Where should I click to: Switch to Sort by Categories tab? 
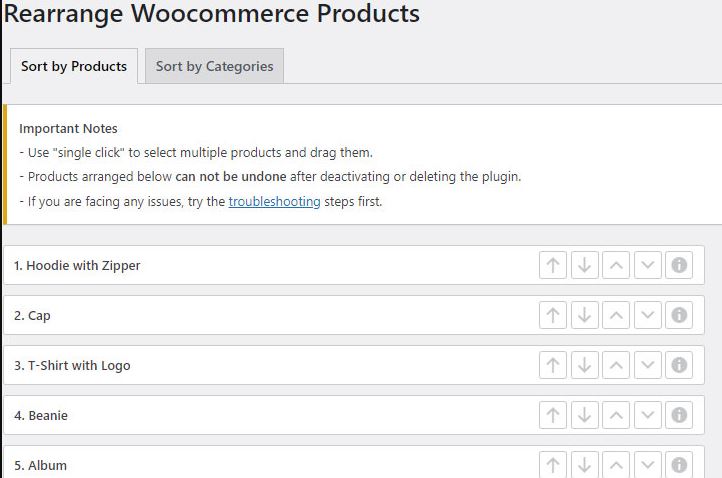tap(214, 66)
